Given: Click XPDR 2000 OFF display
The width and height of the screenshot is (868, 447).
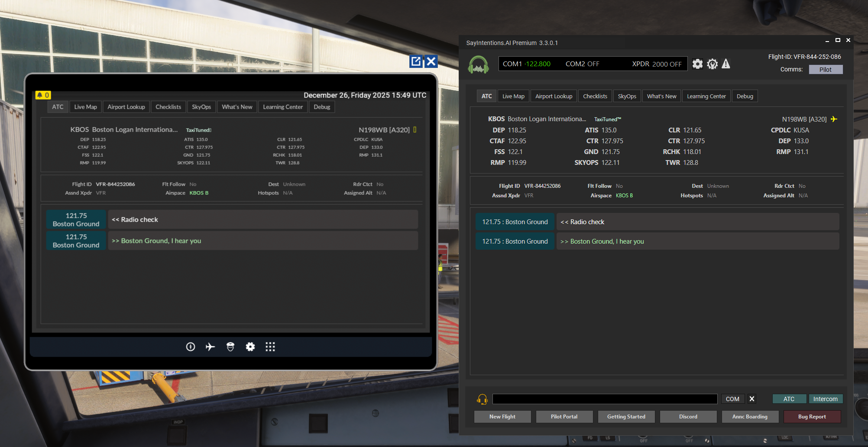Looking at the screenshot, I should 657,64.
